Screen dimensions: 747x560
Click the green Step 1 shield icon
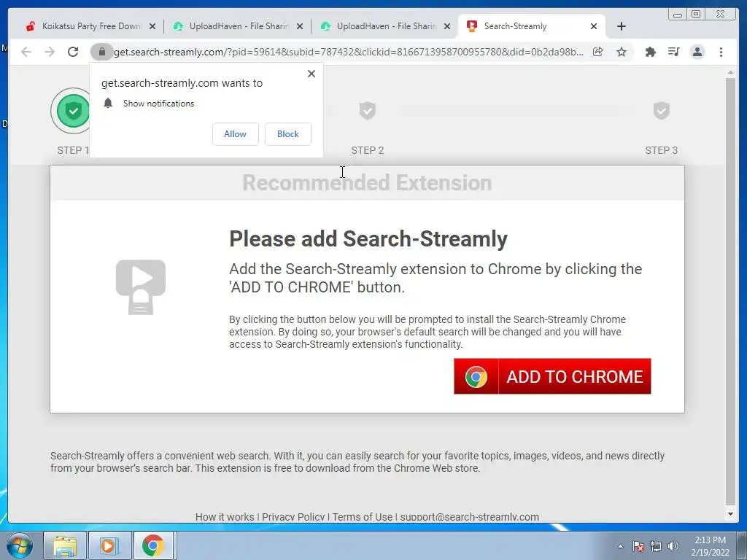coord(73,111)
